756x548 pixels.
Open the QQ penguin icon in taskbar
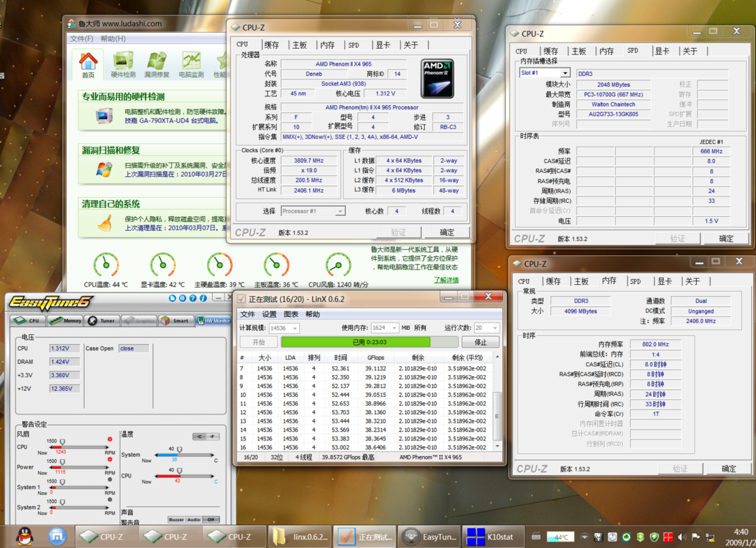[24, 536]
